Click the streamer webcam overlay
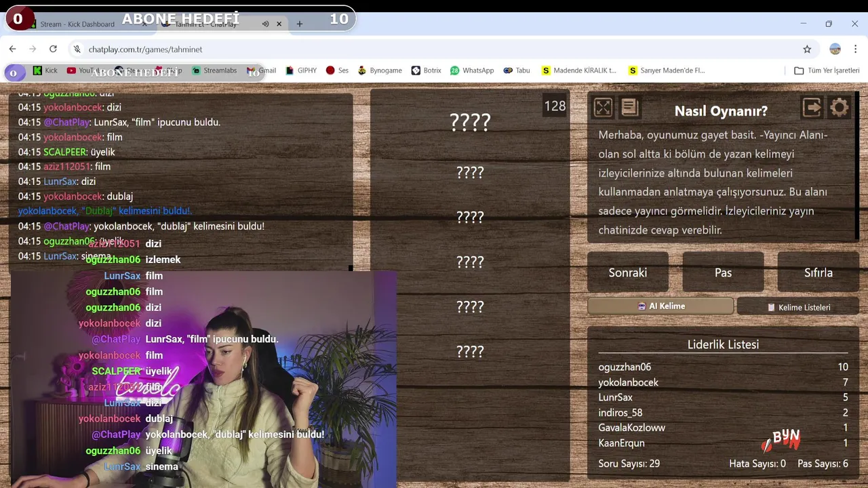Screen dimensions: 868x488 [x=203, y=380]
